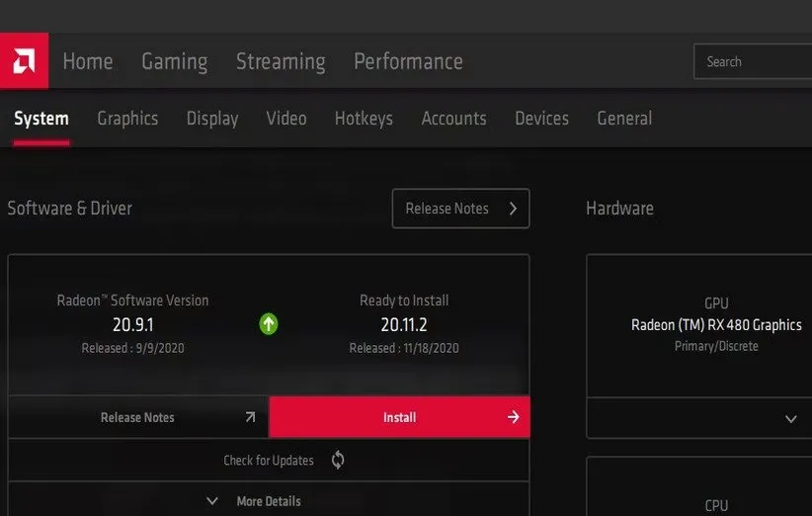The width and height of the screenshot is (812, 516).
Task: Switch to the Streaming tab
Action: click(x=281, y=61)
